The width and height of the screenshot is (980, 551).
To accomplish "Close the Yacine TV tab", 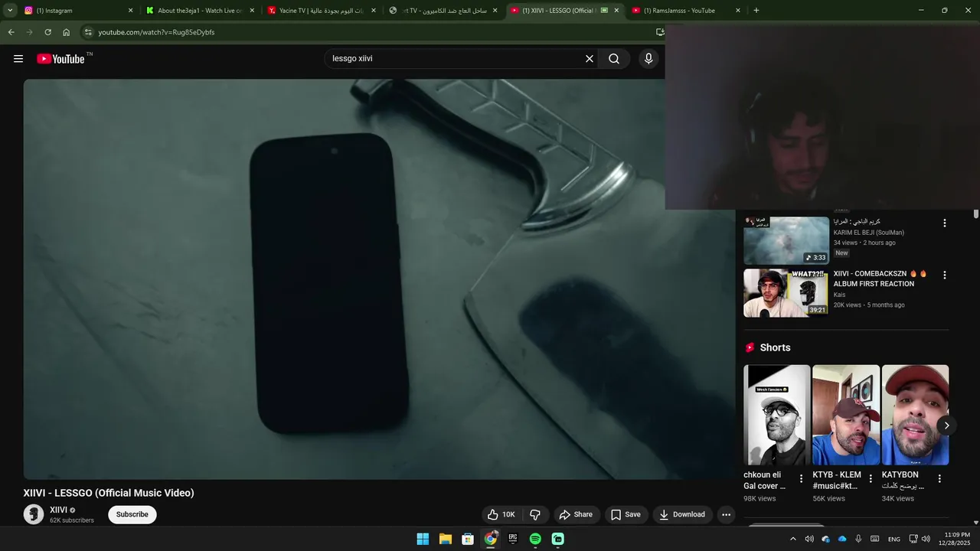I will pyautogui.click(x=374, y=11).
